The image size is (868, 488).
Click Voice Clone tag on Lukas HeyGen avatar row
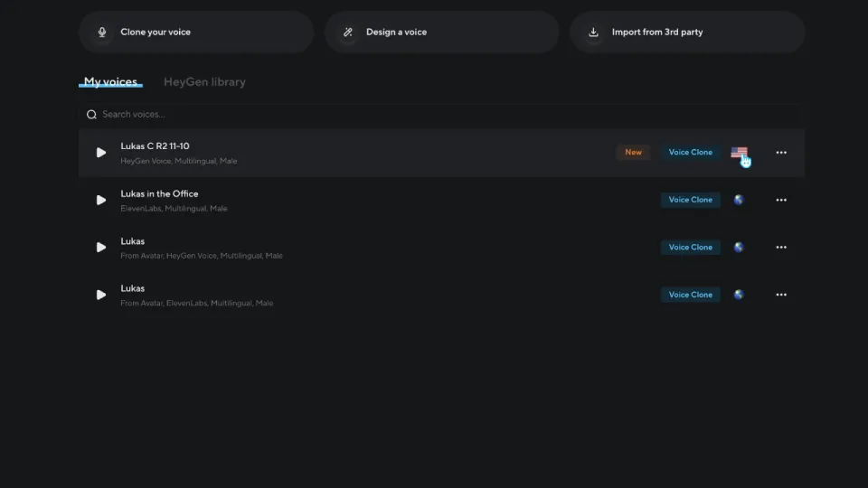coord(690,248)
